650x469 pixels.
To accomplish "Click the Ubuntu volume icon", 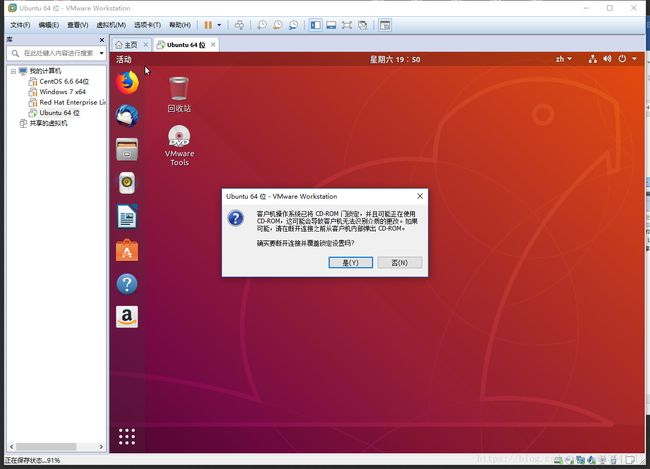I will coord(607,59).
